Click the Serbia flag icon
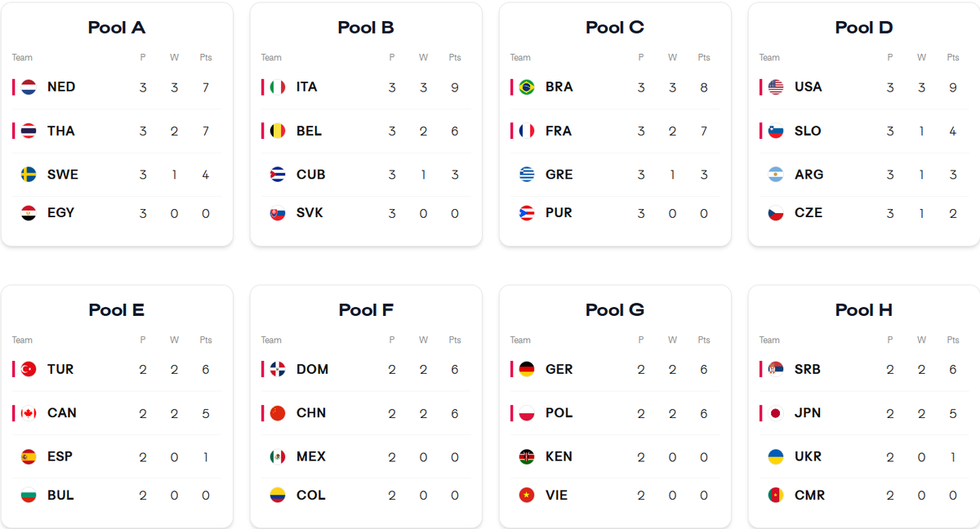Screen dimensions: 980x529 tap(776, 370)
